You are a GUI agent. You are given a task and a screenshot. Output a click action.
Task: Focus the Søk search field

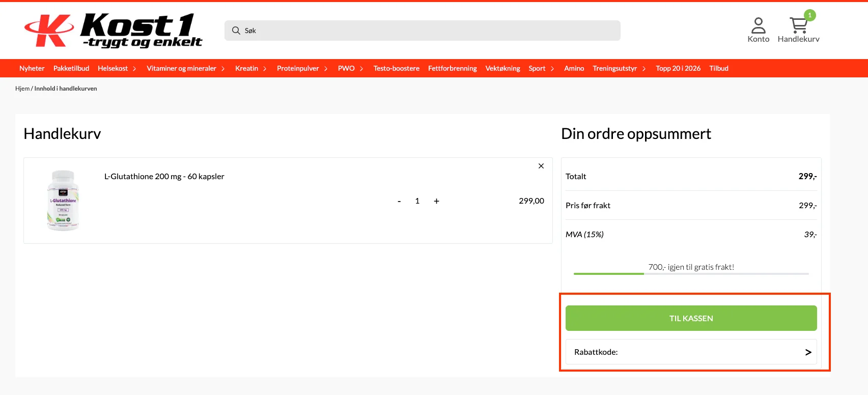(423, 31)
